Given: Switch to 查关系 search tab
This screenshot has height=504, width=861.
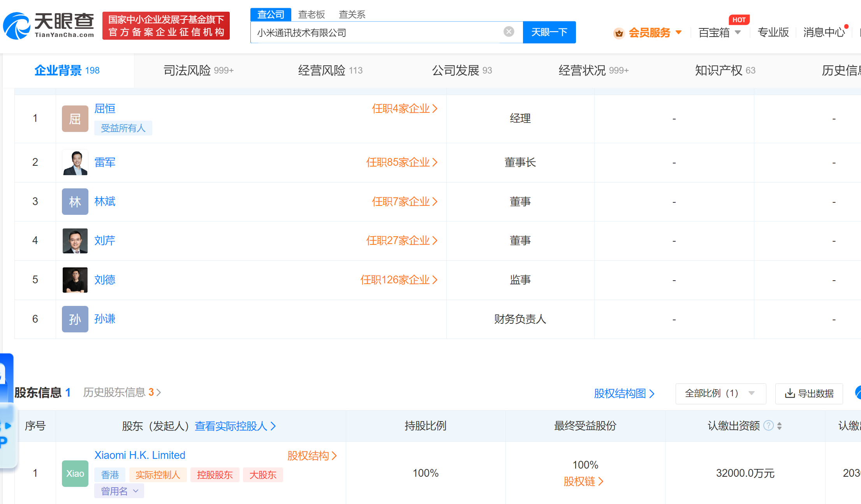Looking at the screenshot, I should pos(352,14).
